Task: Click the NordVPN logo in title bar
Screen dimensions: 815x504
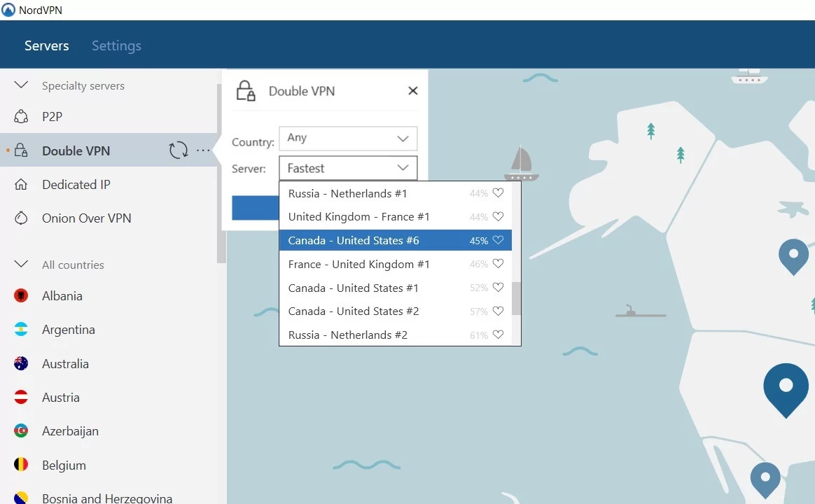Action: (8, 10)
